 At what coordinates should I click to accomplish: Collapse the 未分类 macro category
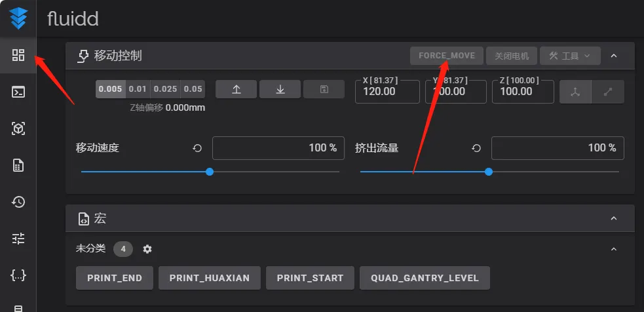pos(614,249)
